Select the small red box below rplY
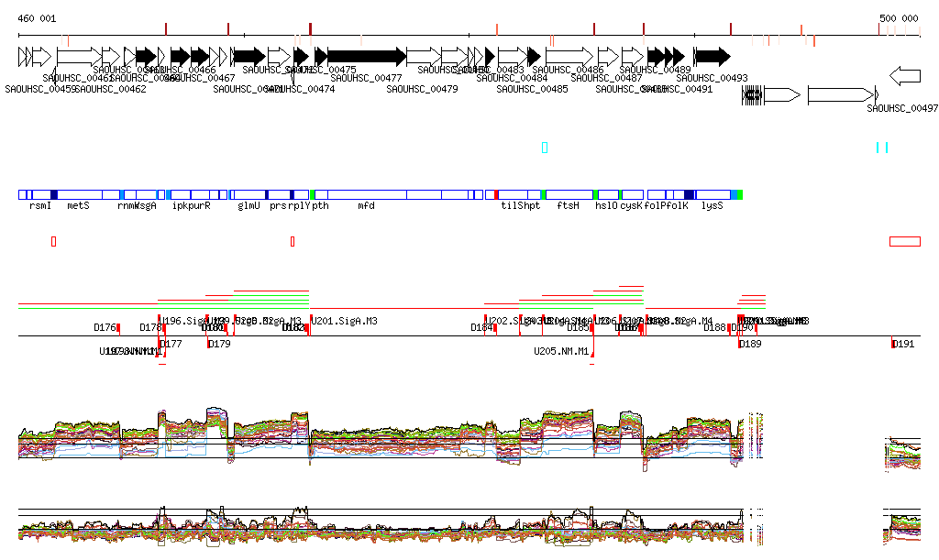The image size is (939, 560). (293, 241)
